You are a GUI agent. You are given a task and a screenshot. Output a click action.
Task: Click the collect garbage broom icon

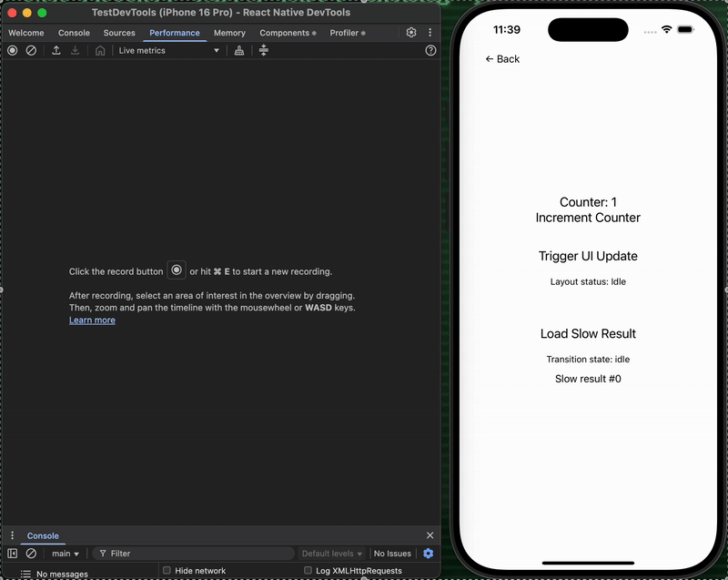tap(239, 51)
